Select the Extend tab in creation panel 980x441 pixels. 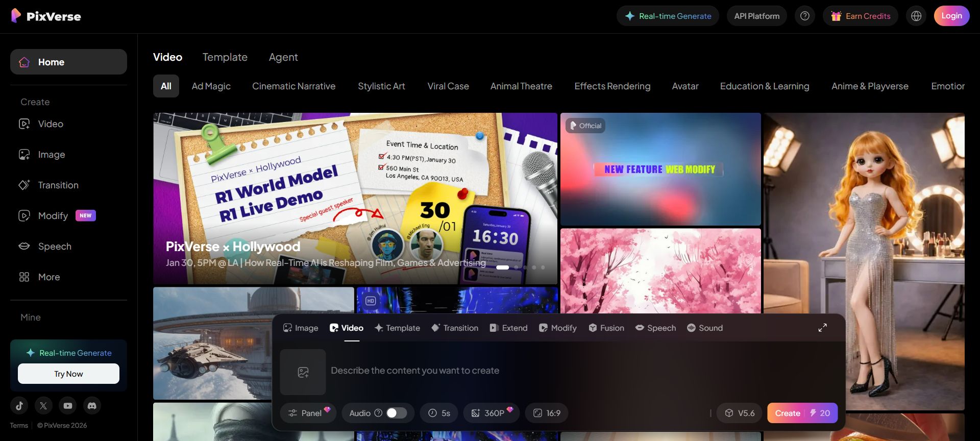tap(508, 328)
